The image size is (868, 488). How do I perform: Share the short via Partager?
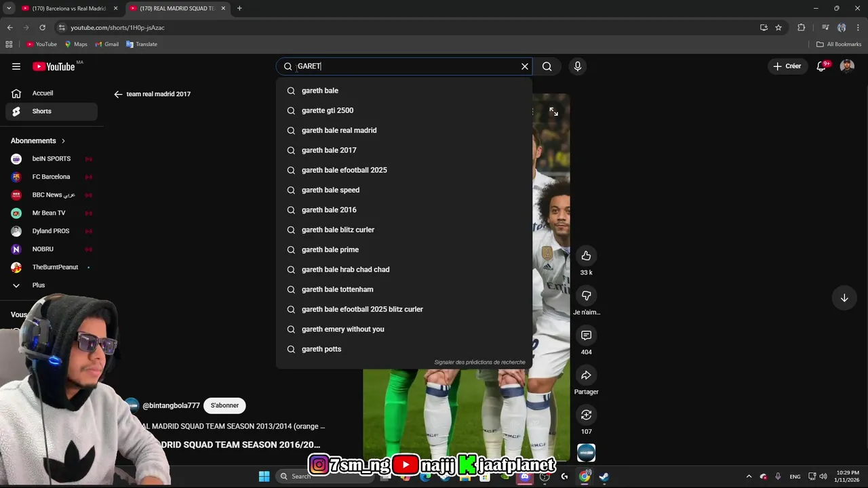[586, 375]
